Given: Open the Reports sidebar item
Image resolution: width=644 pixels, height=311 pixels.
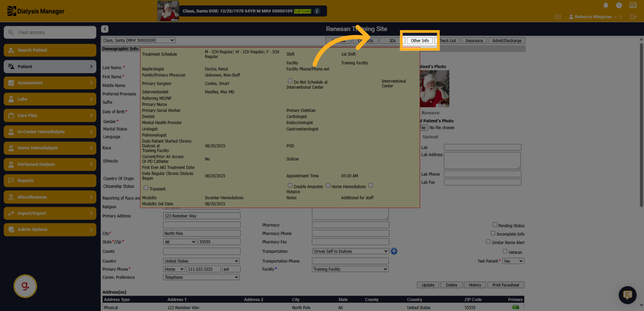Looking at the screenshot, I should [50, 181].
